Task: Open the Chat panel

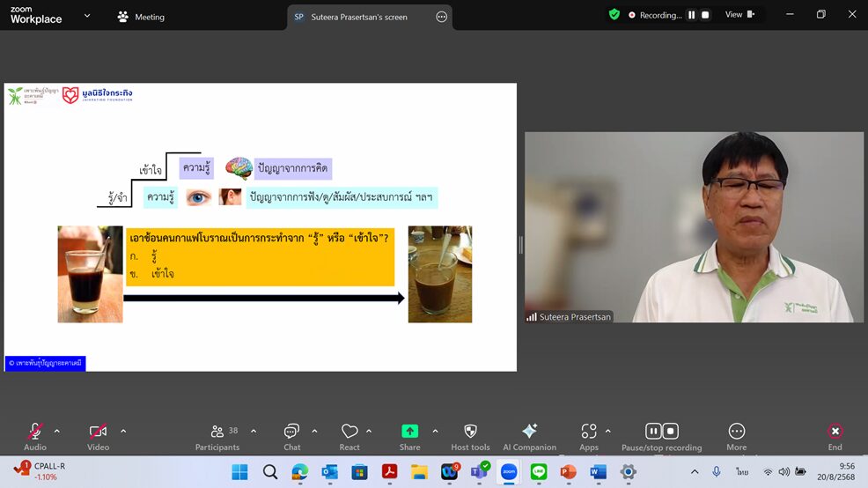Action: click(291, 432)
